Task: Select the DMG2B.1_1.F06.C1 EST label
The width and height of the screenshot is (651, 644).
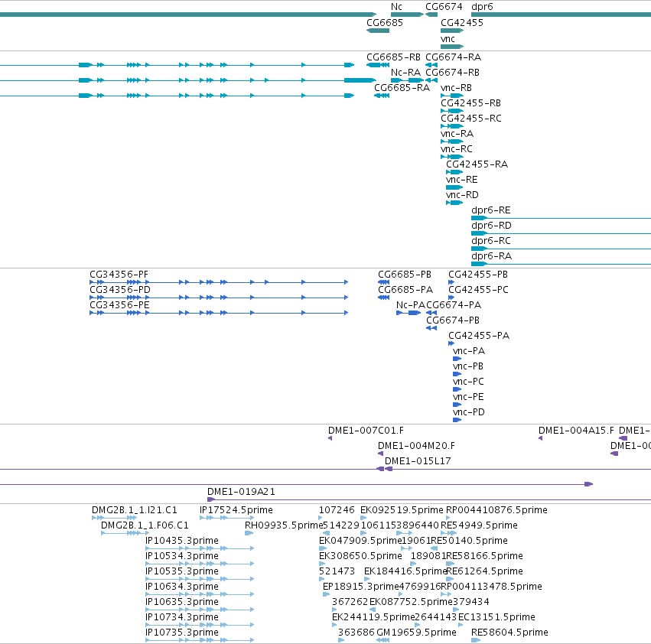Action: click(x=145, y=525)
